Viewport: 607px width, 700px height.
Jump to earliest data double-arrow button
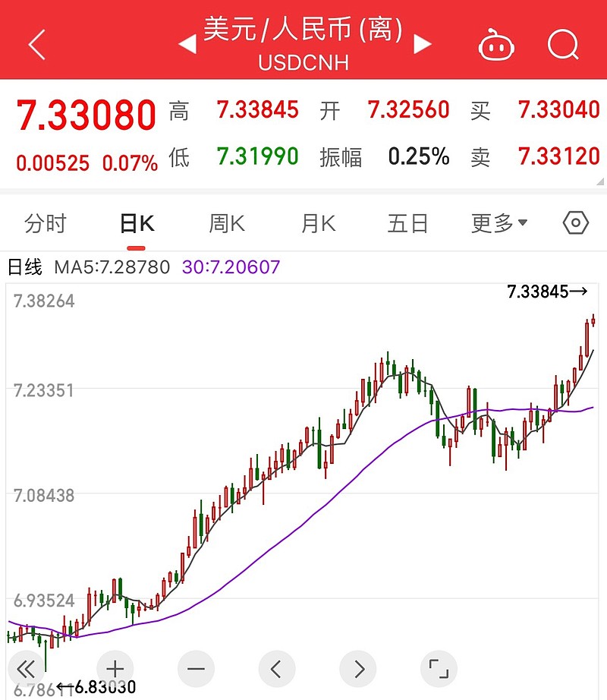coord(26,669)
